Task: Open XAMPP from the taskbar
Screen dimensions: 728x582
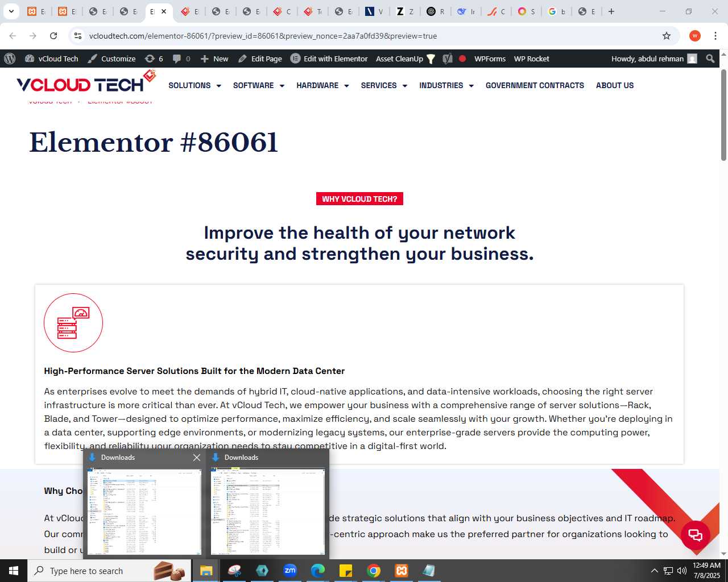Action: pyautogui.click(x=402, y=571)
